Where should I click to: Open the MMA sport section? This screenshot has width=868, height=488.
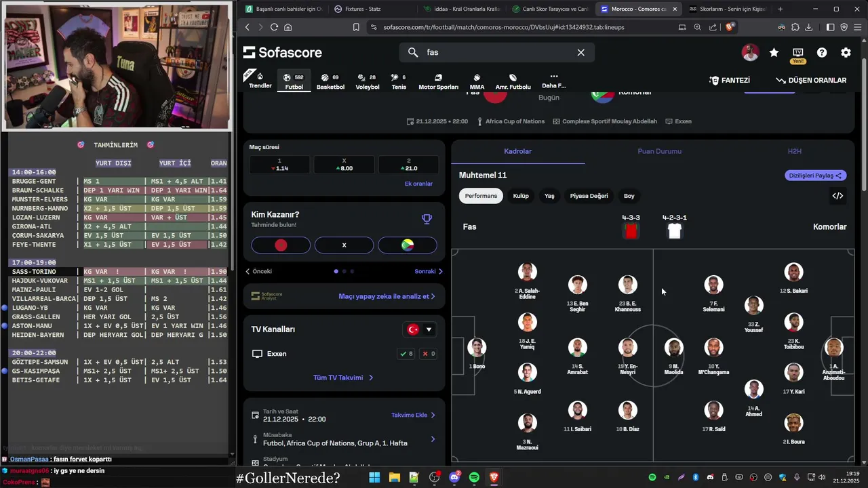477,81
